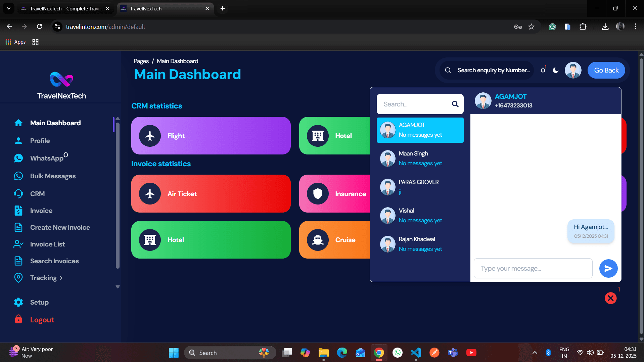
Task: Select Logout from the sidebar
Action: (42, 320)
